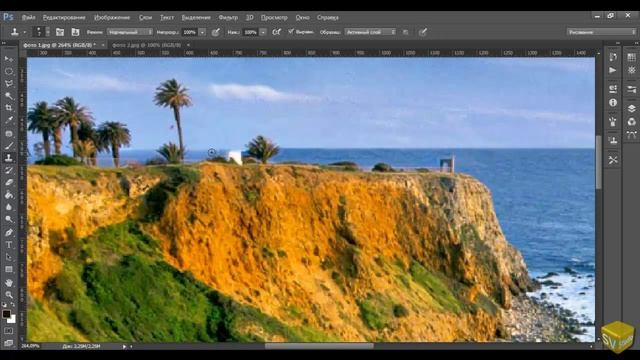Select the Quick Selection tool
Screen dimensions: 640x360
click(x=9, y=96)
